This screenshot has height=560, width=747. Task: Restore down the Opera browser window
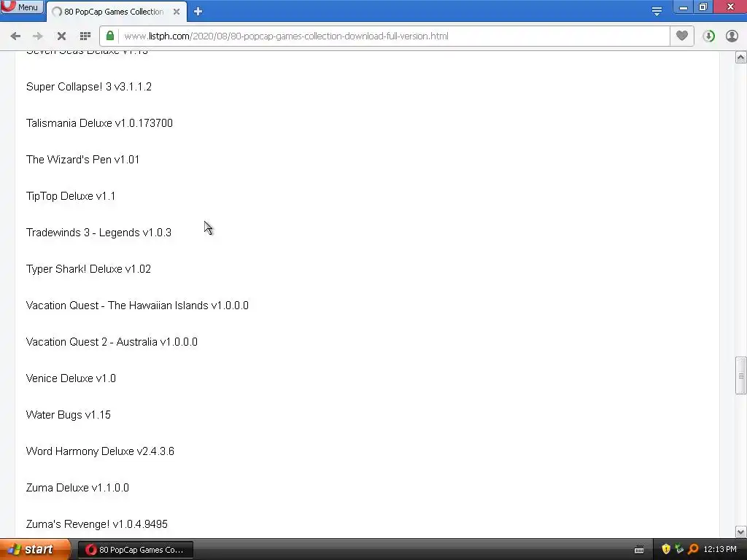pyautogui.click(x=703, y=7)
